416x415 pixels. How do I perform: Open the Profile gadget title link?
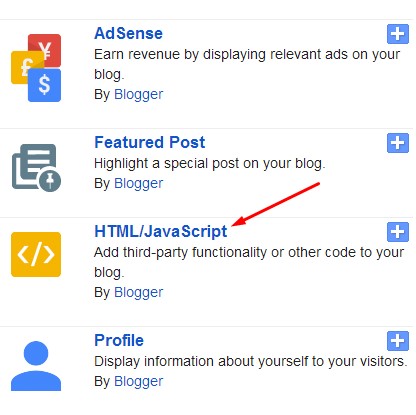click(119, 340)
